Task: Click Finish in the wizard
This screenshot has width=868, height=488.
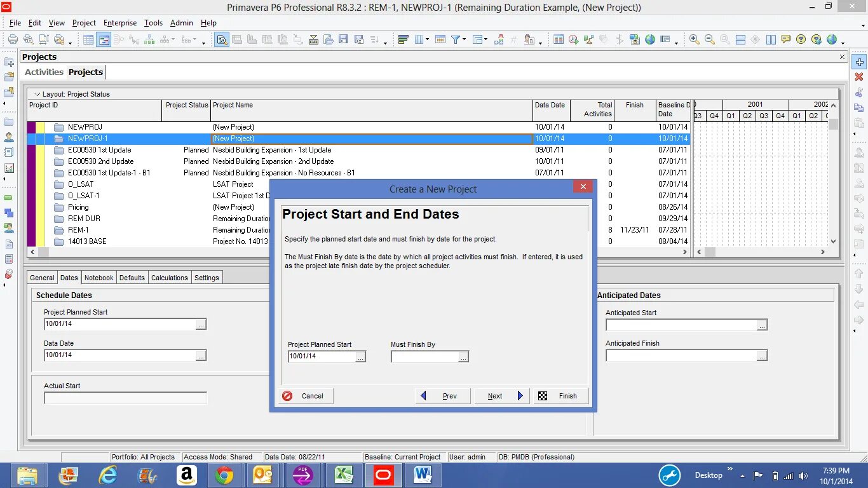Action: 561,396
